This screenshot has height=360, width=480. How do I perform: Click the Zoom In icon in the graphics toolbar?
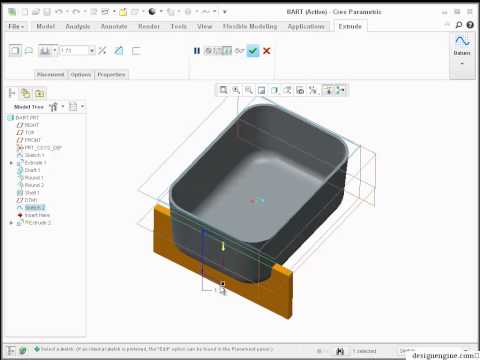click(x=236, y=90)
